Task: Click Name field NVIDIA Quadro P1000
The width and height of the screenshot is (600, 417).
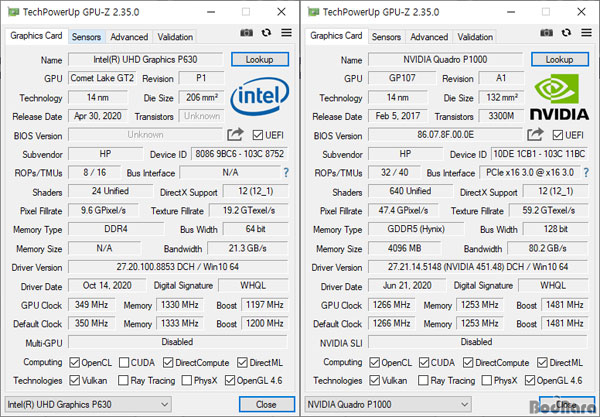Action: click(445, 59)
